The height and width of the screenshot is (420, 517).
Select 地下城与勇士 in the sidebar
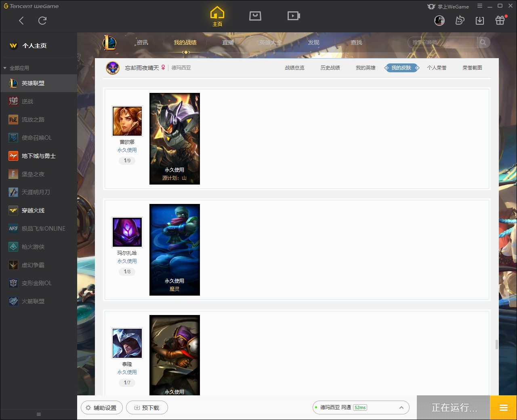click(x=38, y=156)
